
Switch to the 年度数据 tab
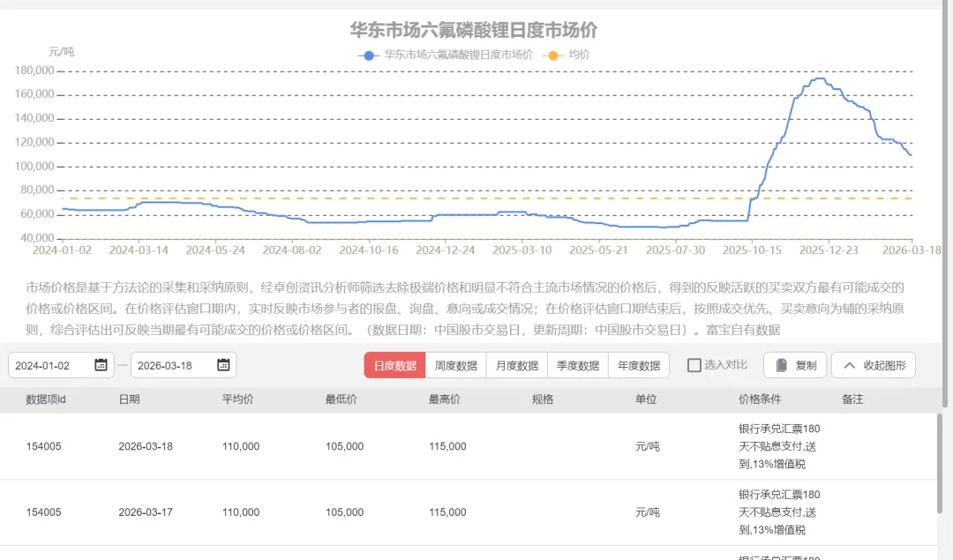coord(641,364)
